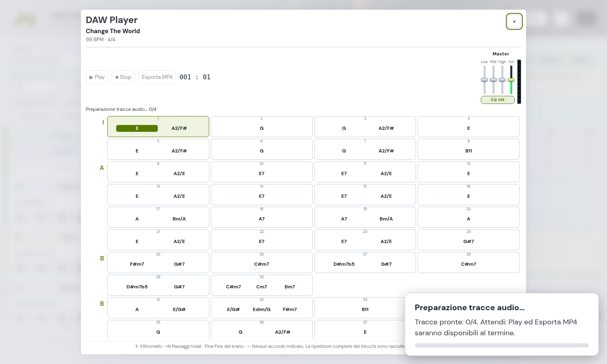The width and height of the screenshot is (607, 364).
Task: Click the Stop playback button
Action: tap(123, 77)
